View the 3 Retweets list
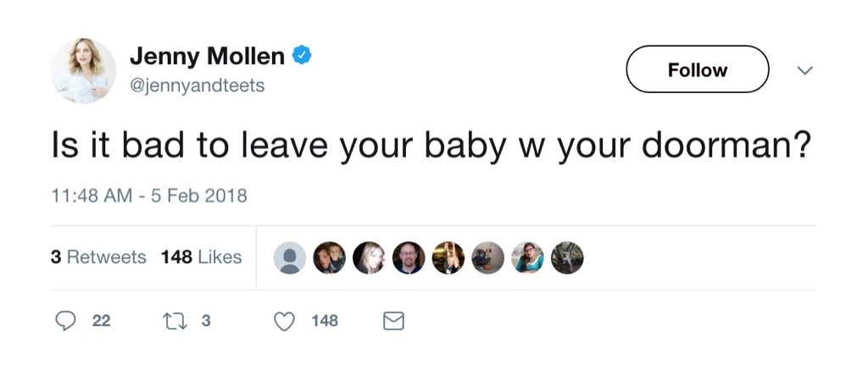The image size is (868, 370). 98,257
